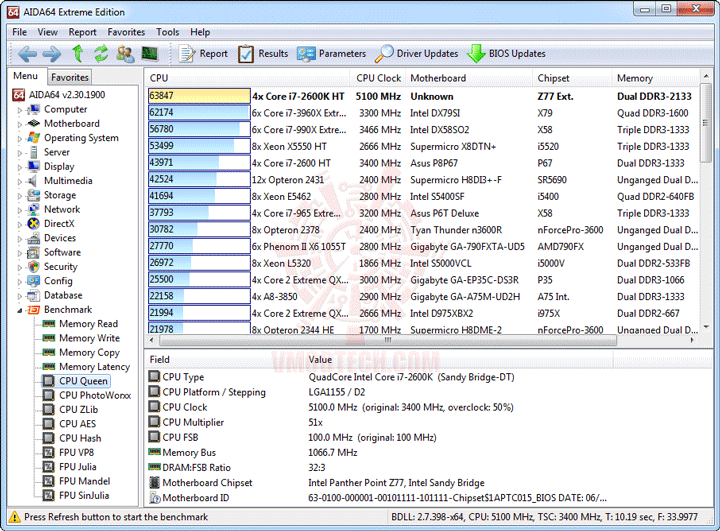Screen dimensions: 720x531
Task: Click Driver Updates in toolbar
Action: [x=416, y=54]
